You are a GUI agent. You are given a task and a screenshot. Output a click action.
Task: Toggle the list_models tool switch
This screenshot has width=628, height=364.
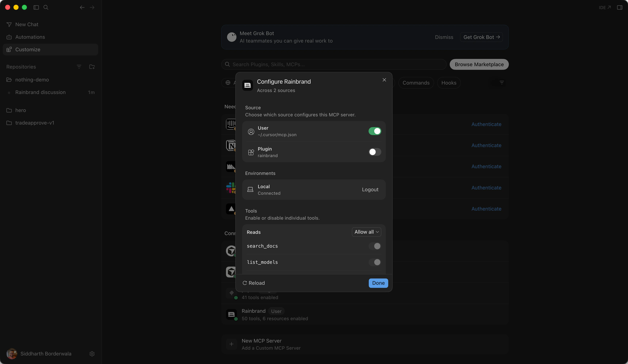click(375, 262)
